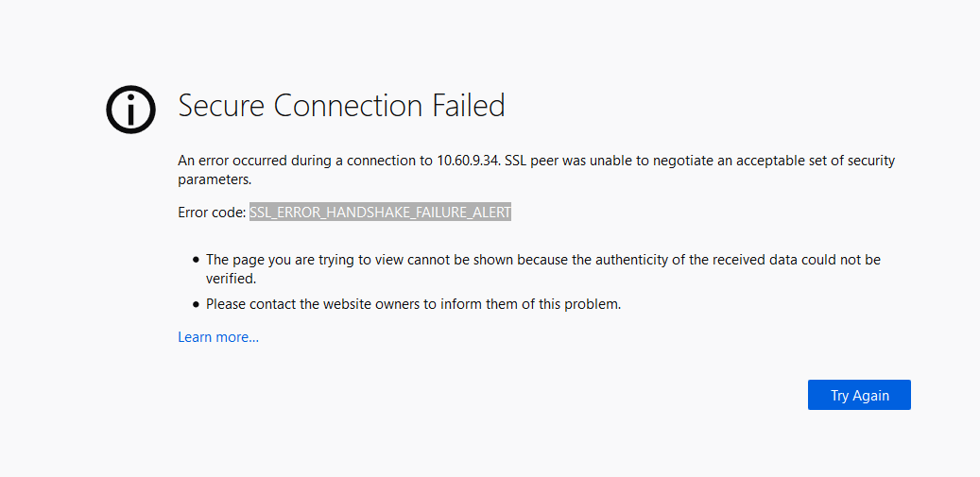Click the word 'Connection' in the heading

[x=349, y=106]
